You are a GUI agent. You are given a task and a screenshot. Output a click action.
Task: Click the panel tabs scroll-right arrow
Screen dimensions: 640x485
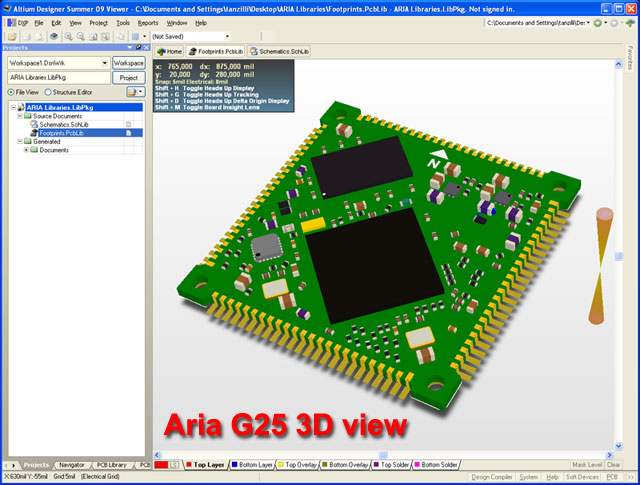point(13,465)
